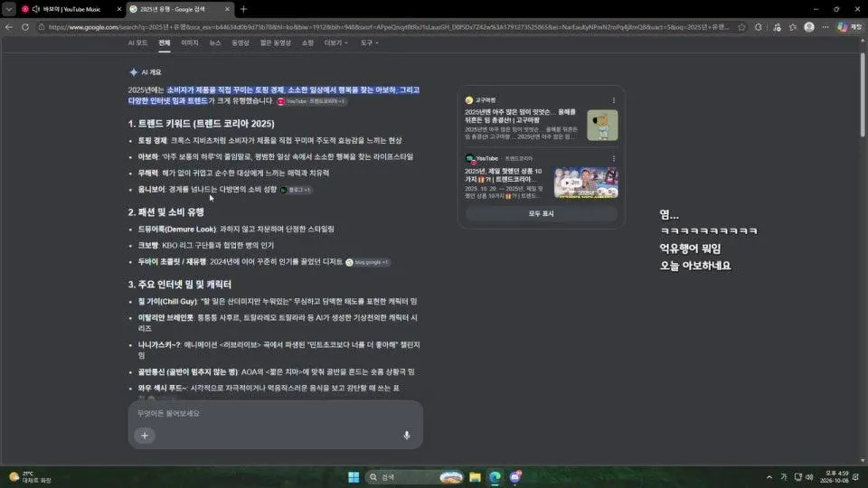The image size is (868, 488).
Task: Close the YouTube Music tab
Action: click(118, 9)
